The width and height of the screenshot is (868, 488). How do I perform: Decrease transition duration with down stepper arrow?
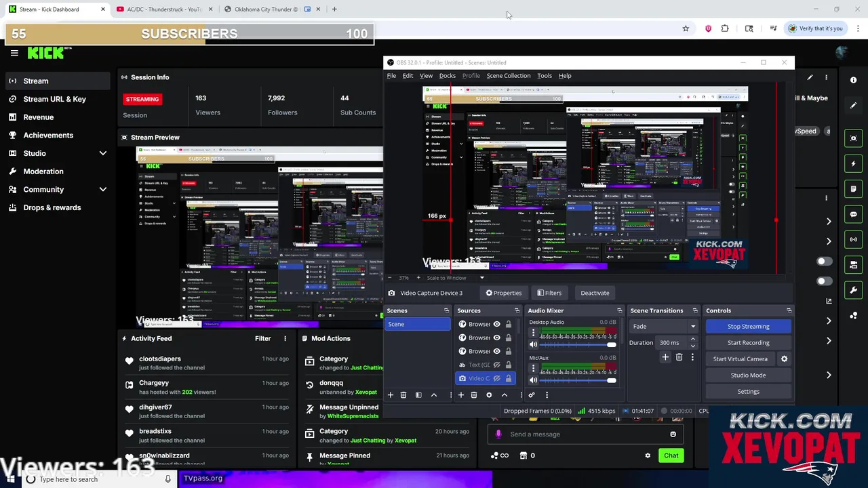tap(692, 346)
